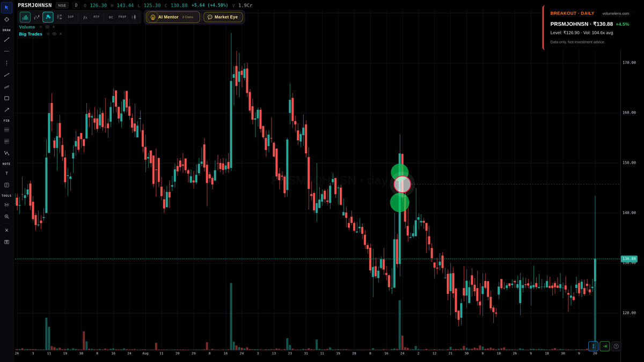
Task: Expand the MTF multi-timeframe option
Action: 97,17
